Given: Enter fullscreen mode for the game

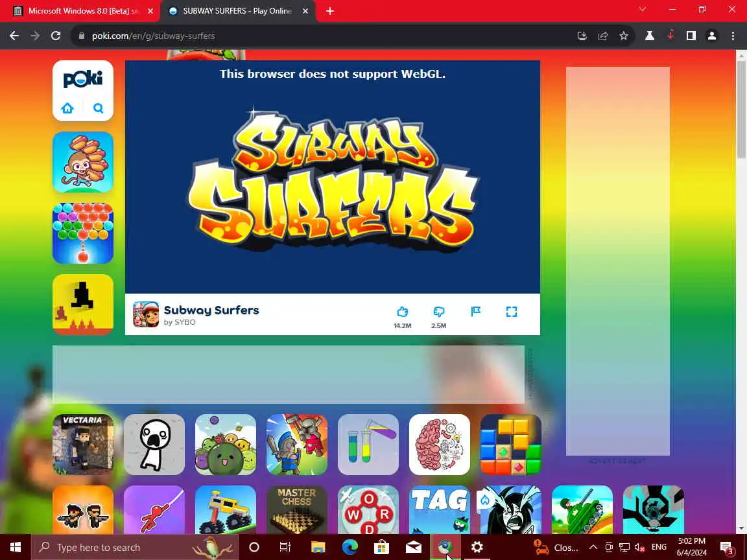Looking at the screenshot, I should [511, 312].
